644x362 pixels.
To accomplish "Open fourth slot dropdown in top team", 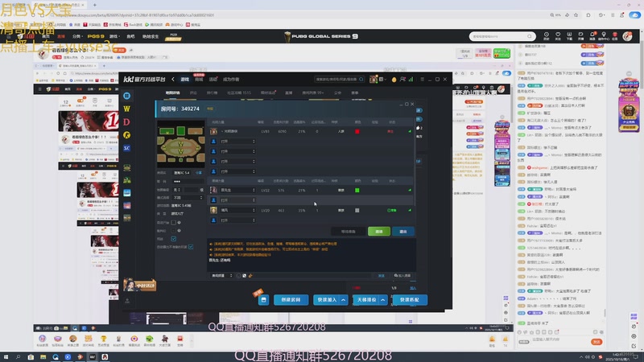I will (237, 171).
